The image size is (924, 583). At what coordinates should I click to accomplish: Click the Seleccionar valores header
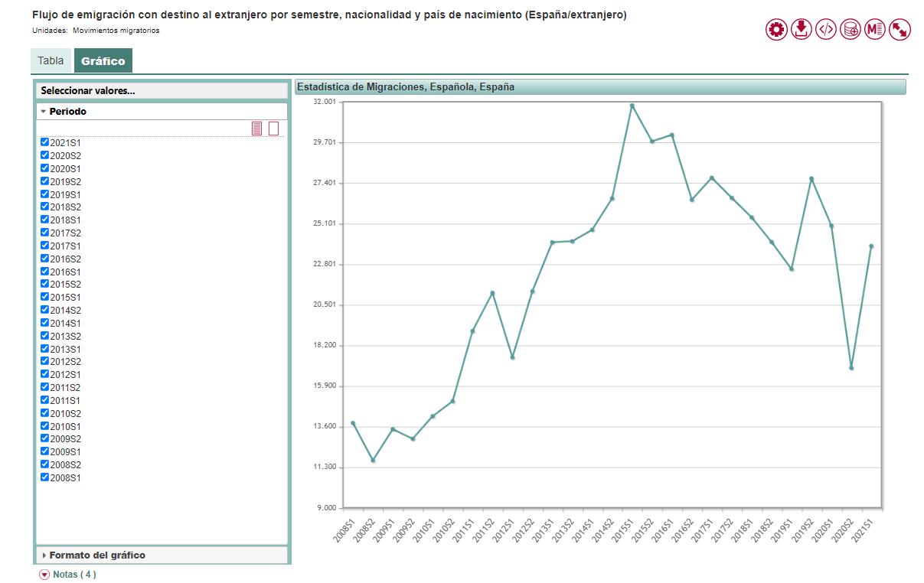click(88, 90)
